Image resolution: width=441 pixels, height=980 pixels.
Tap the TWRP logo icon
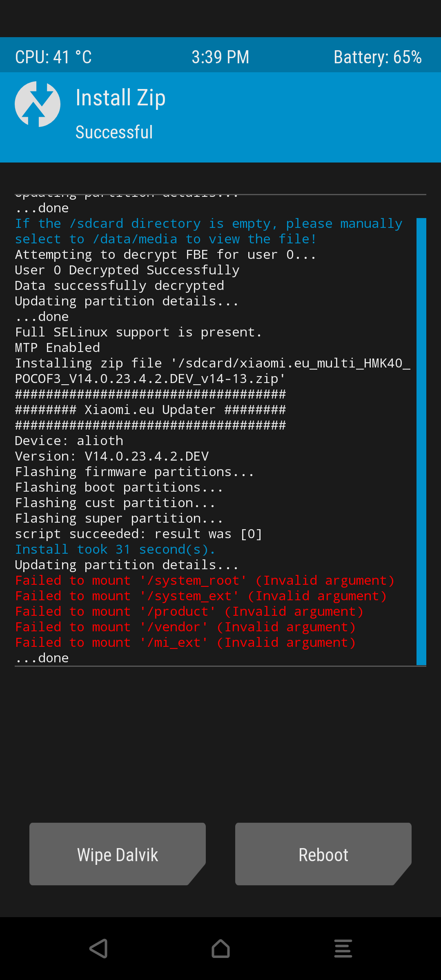point(38,104)
